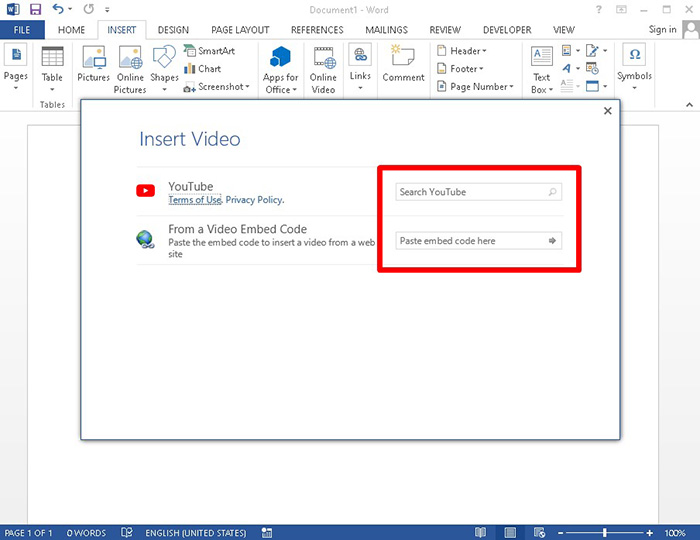Click the zoom slider in the status bar
The image size is (700, 540).
pos(604,532)
